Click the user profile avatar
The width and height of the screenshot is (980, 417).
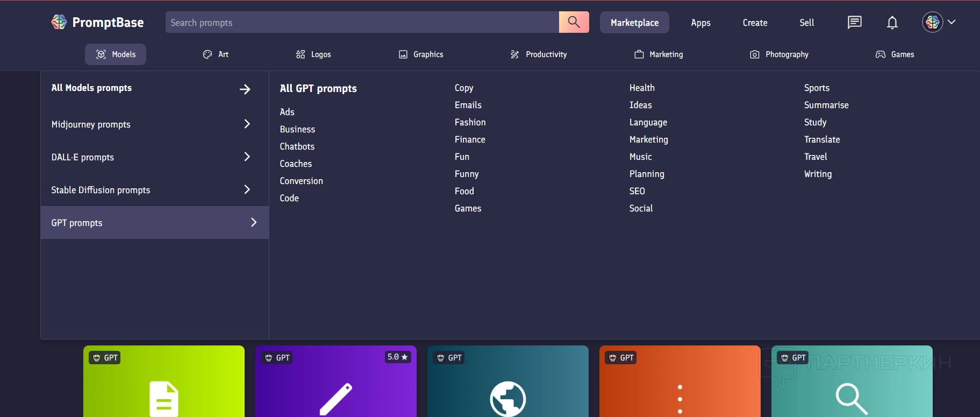click(933, 22)
